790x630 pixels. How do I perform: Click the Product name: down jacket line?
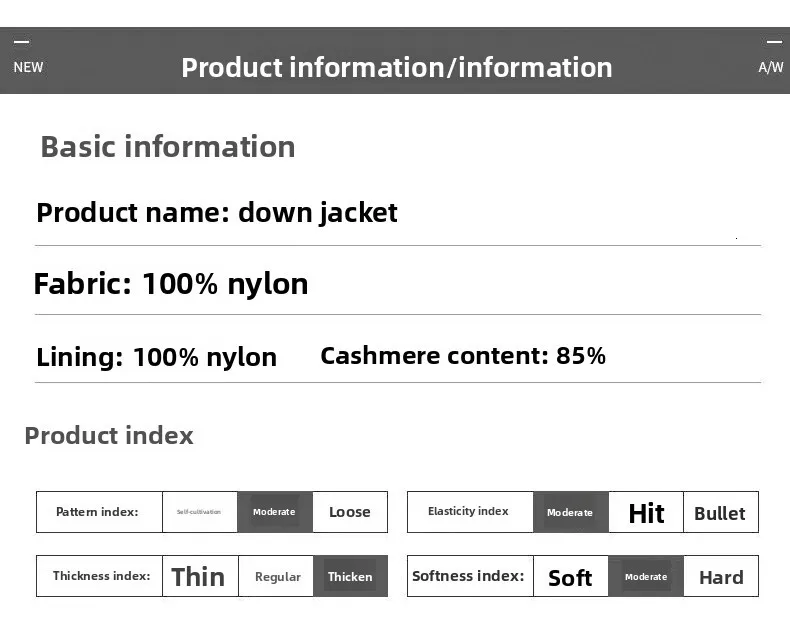pos(217,213)
